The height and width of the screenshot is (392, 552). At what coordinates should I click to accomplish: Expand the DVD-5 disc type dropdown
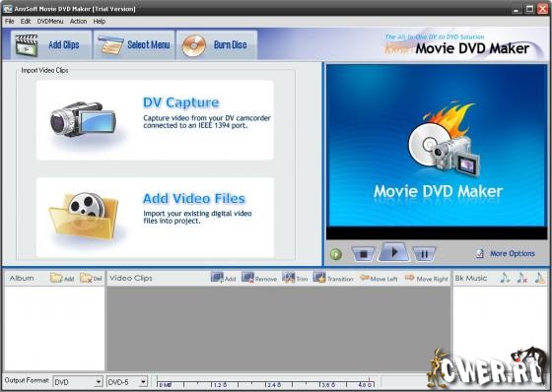(143, 381)
